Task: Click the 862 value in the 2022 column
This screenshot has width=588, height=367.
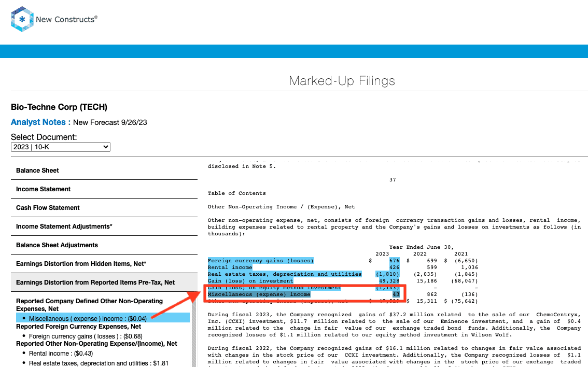Action: [432, 294]
